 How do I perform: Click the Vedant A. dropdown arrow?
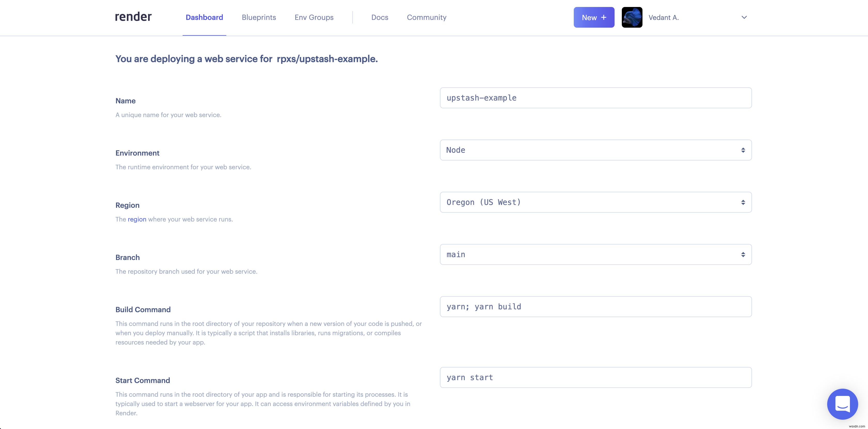pos(744,17)
